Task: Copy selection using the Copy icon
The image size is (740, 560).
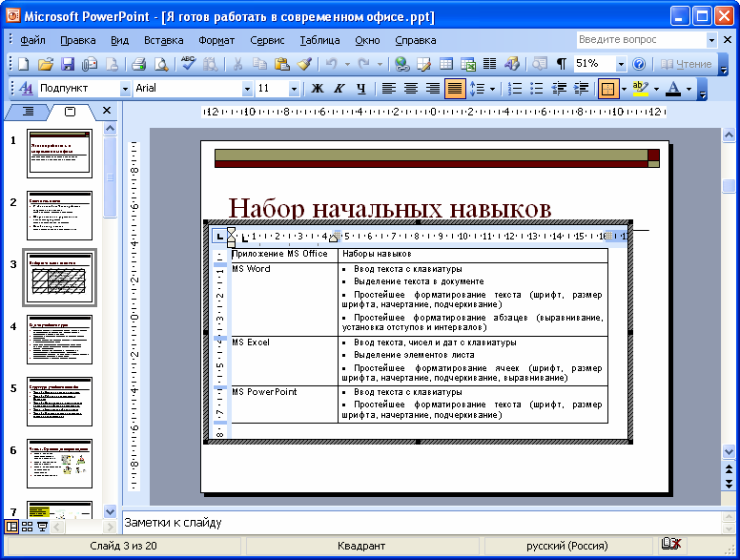Action: click(x=259, y=64)
